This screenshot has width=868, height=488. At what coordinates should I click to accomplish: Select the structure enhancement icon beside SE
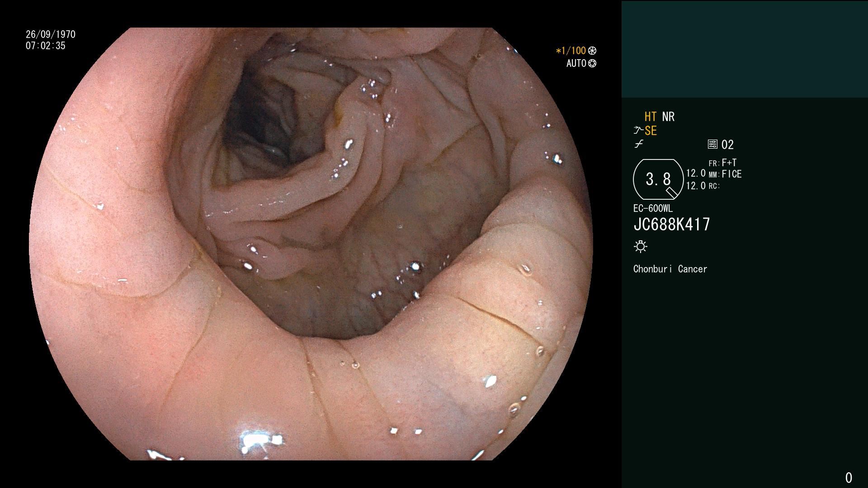(x=638, y=131)
